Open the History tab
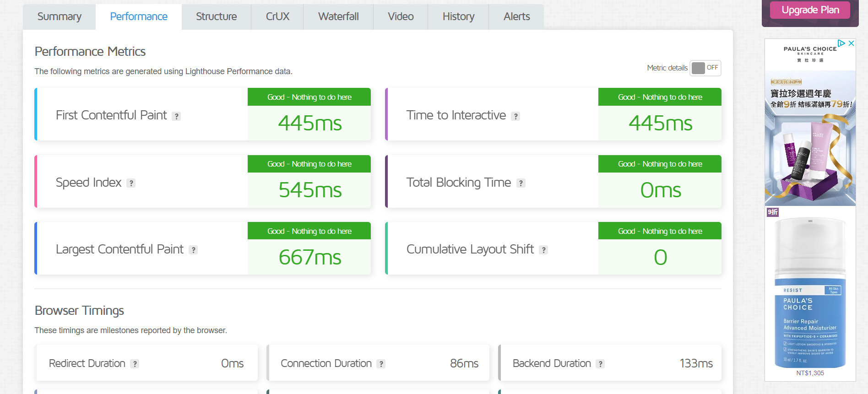This screenshot has width=868, height=394. 458,17
